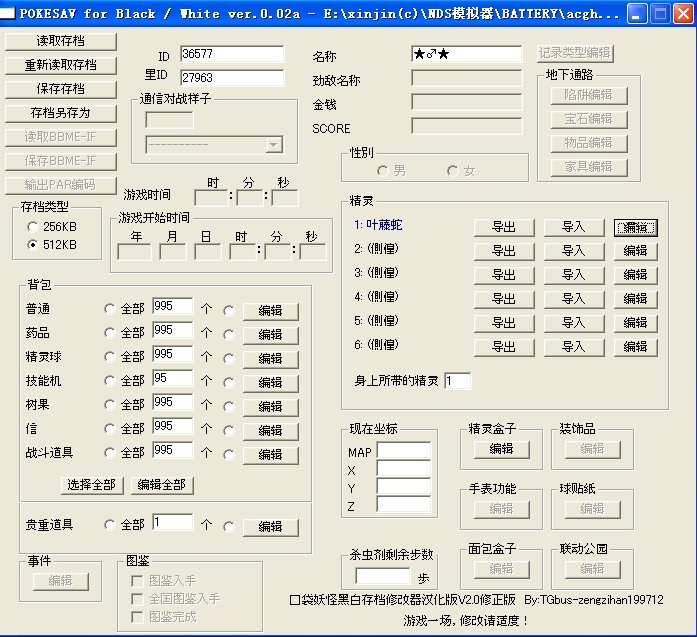Viewport: 697px width, 637px height.
Task: Select 全部 radio for 精灵球 items
Action: pos(109,357)
